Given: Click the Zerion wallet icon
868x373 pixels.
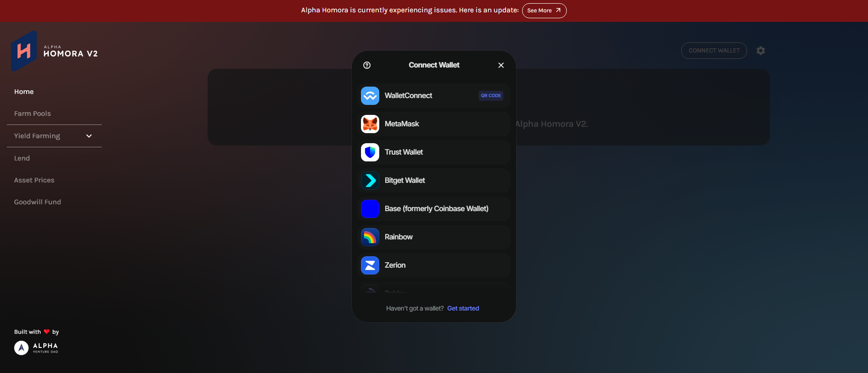Looking at the screenshot, I should tap(370, 265).
